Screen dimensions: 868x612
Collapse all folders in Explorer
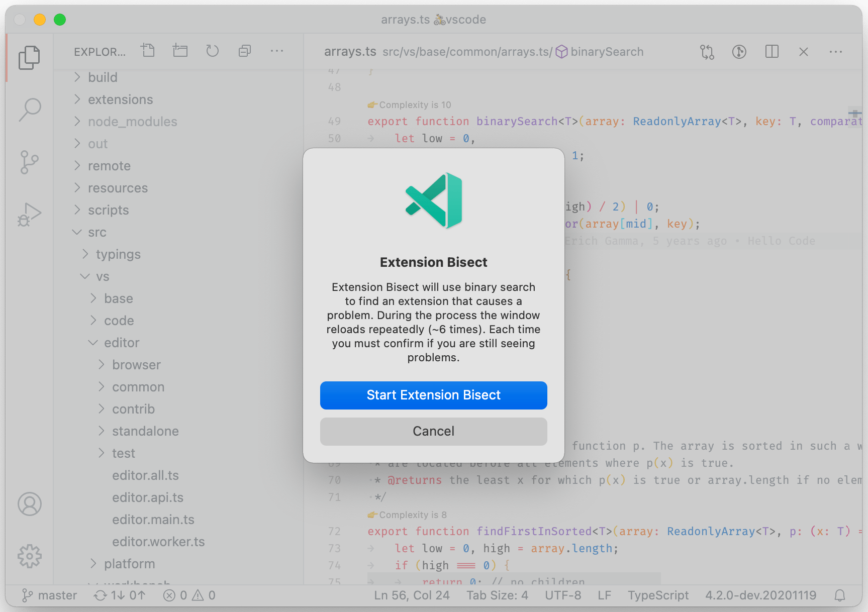pos(245,51)
